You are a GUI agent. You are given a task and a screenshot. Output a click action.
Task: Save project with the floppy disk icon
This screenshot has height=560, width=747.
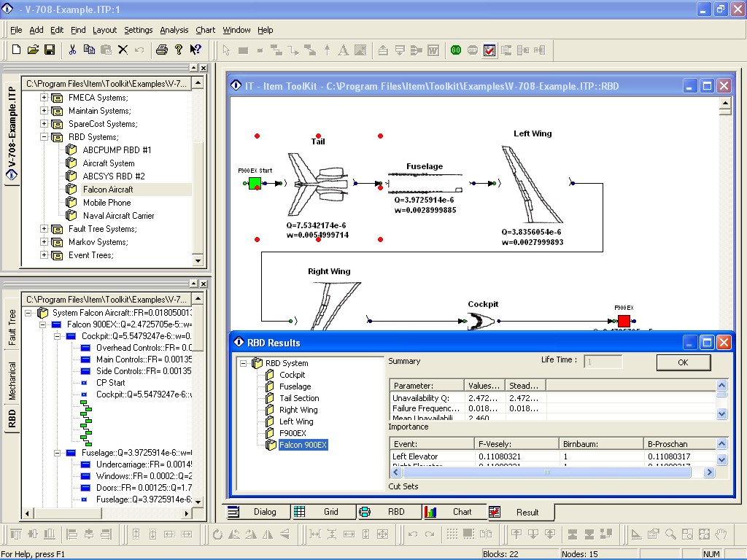tap(50, 50)
